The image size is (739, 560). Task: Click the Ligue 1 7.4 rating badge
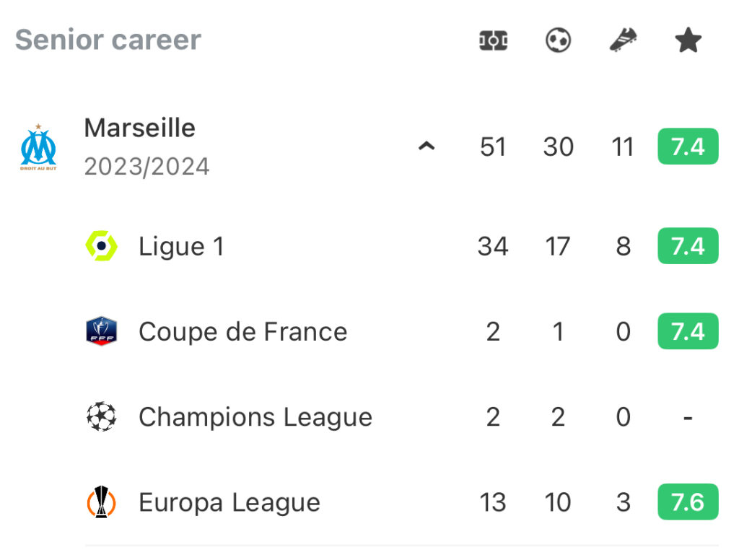[x=688, y=245]
